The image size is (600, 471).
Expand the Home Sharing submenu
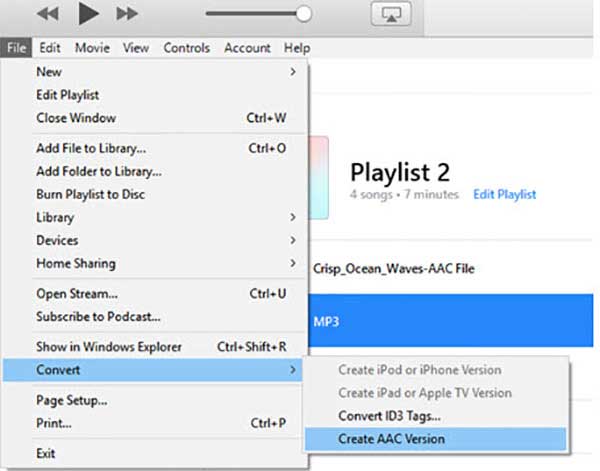(153, 263)
